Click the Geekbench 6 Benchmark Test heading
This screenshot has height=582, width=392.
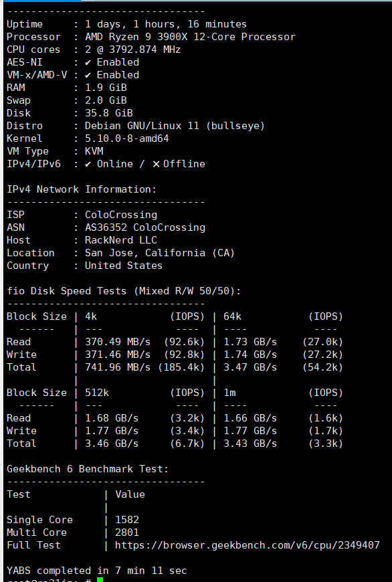88,469
